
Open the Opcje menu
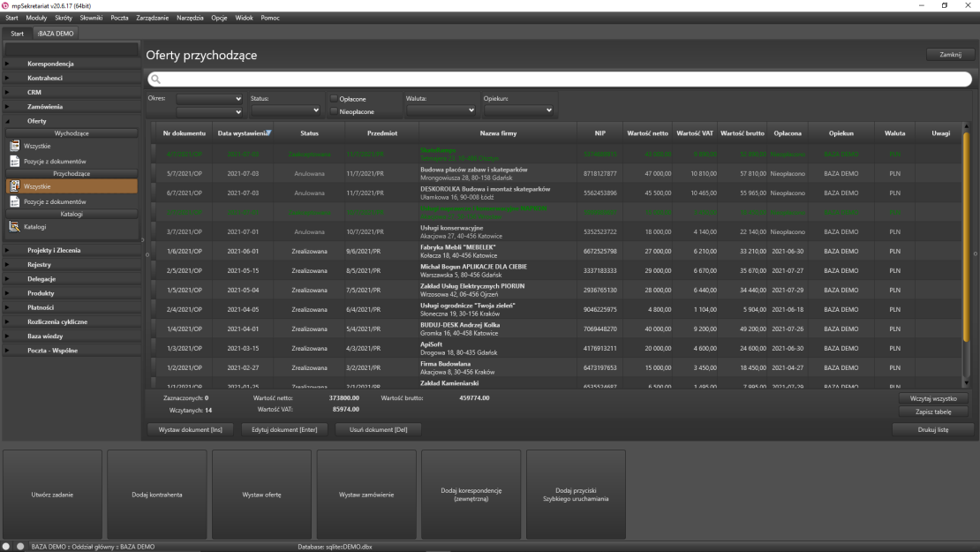point(219,19)
